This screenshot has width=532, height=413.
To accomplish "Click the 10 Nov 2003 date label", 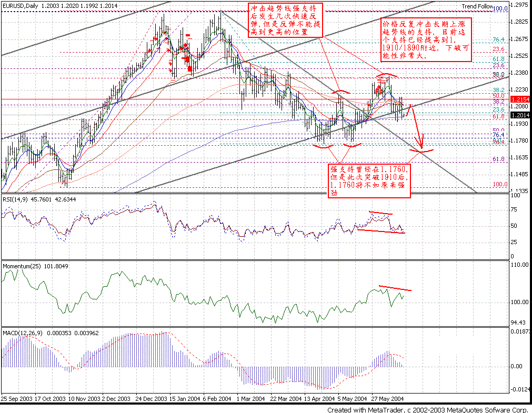I will point(84,398).
